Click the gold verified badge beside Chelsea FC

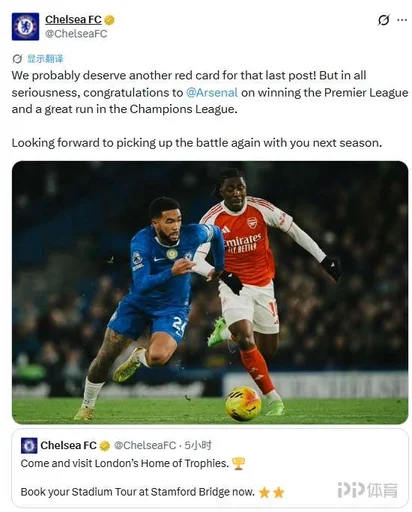(109, 20)
